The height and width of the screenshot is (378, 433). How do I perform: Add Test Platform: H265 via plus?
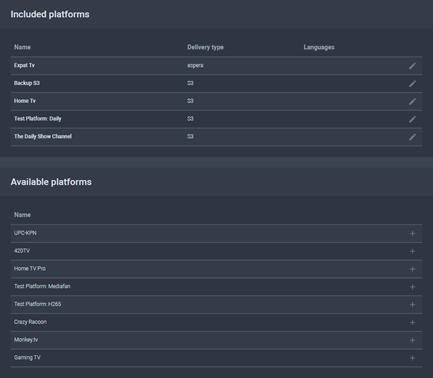412,305
